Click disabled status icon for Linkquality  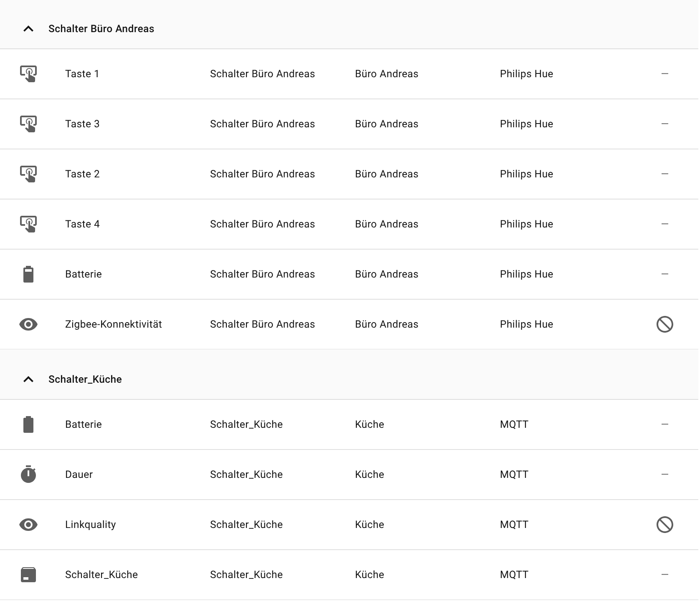tap(664, 525)
